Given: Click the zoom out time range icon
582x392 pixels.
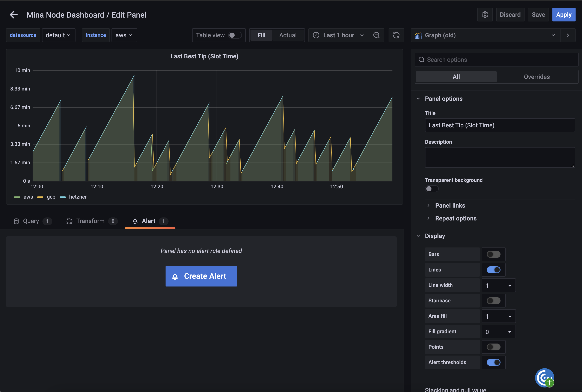Looking at the screenshot, I should coord(376,35).
